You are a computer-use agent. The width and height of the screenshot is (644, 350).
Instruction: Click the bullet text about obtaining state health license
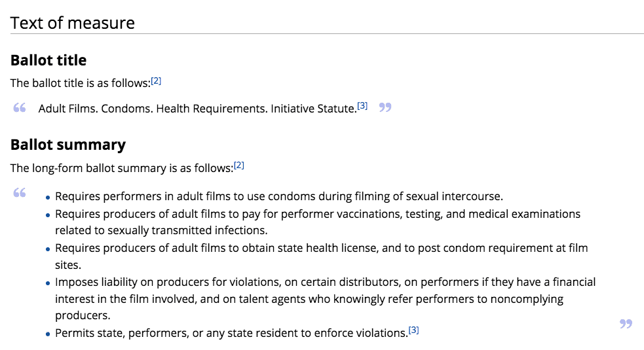[x=321, y=248]
